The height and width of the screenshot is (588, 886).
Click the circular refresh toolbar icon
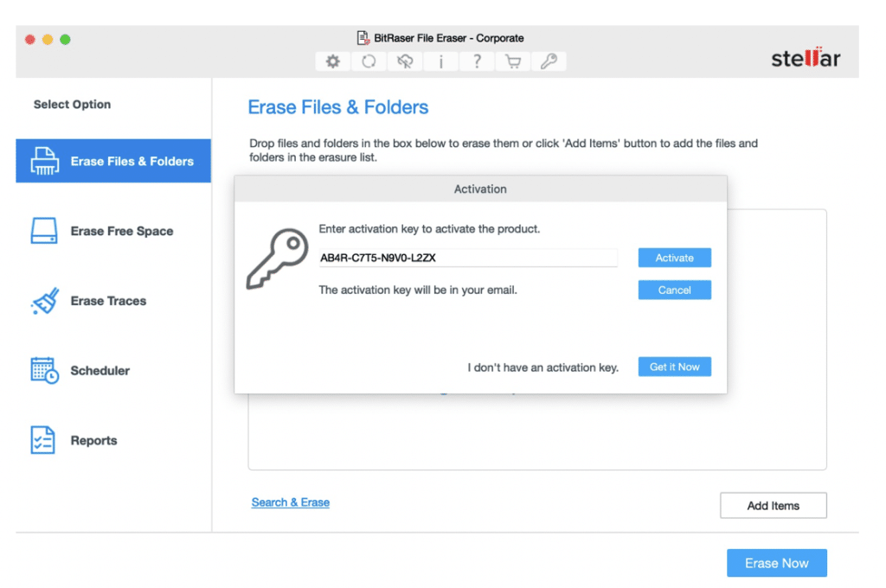[x=369, y=61]
